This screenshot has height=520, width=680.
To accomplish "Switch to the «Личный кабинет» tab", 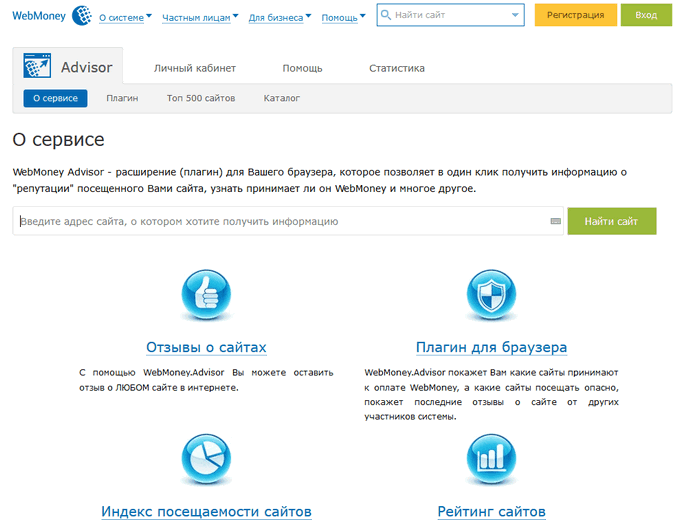I will (195, 68).
